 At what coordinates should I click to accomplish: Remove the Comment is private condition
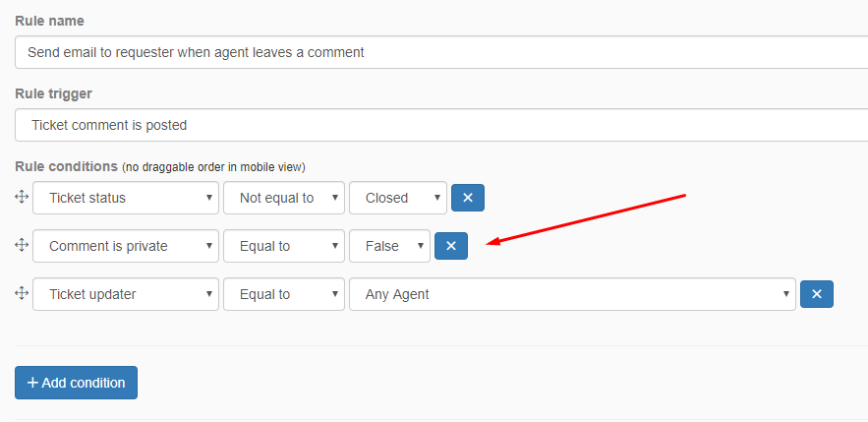click(451, 246)
